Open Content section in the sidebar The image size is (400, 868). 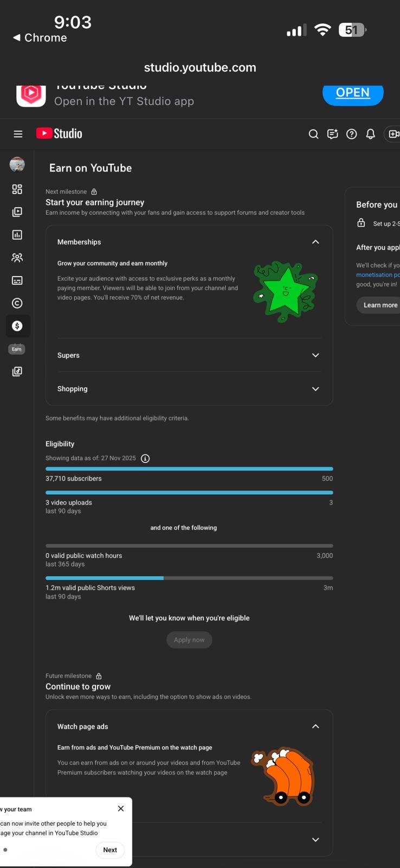(x=17, y=212)
